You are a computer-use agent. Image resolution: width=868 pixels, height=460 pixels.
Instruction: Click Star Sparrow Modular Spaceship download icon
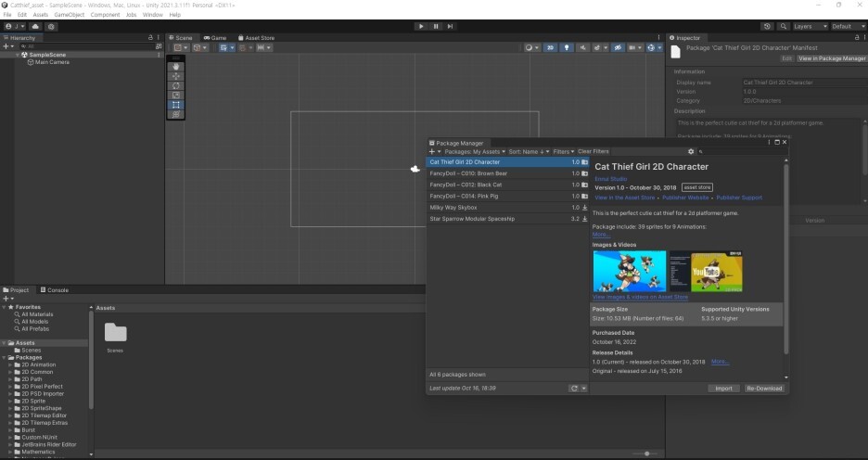click(x=584, y=219)
